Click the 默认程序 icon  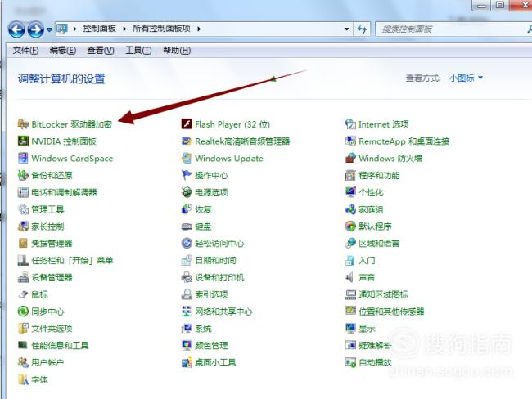350,226
